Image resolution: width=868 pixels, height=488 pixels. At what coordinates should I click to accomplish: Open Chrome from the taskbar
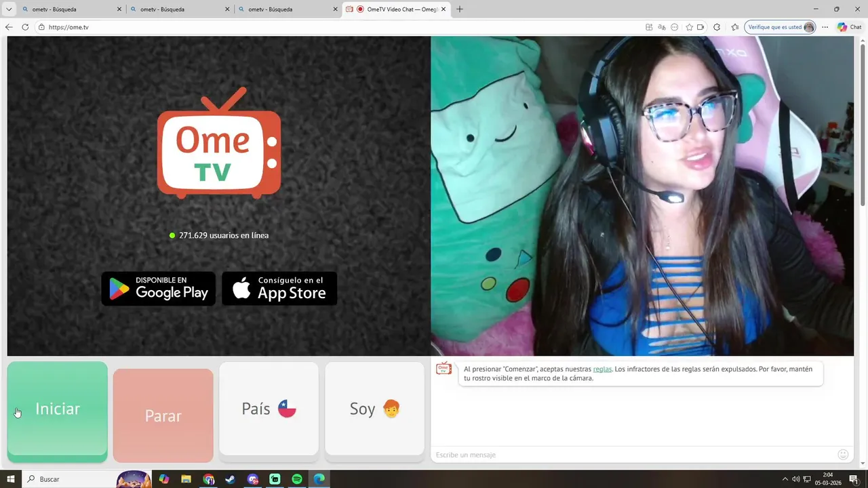(208, 479)
